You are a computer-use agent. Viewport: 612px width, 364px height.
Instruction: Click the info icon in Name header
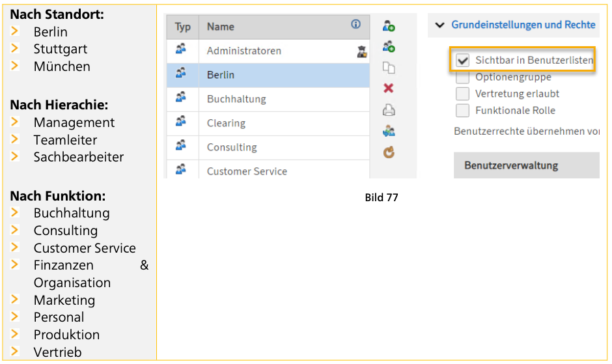(355, 24)
